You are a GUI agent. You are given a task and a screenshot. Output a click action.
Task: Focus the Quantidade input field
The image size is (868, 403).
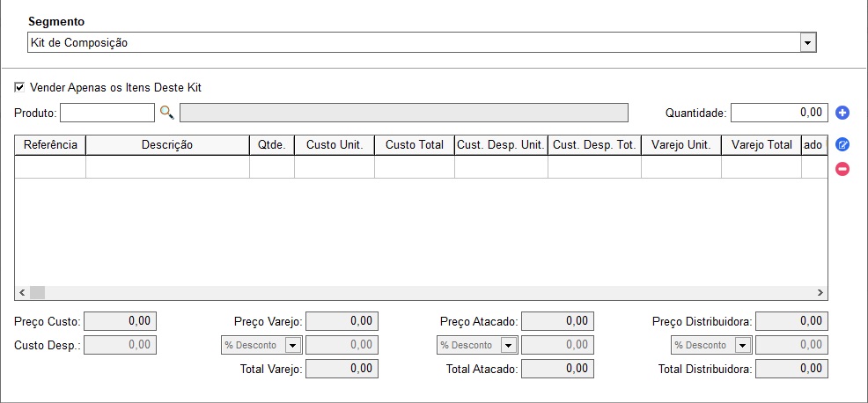(779, 113)
